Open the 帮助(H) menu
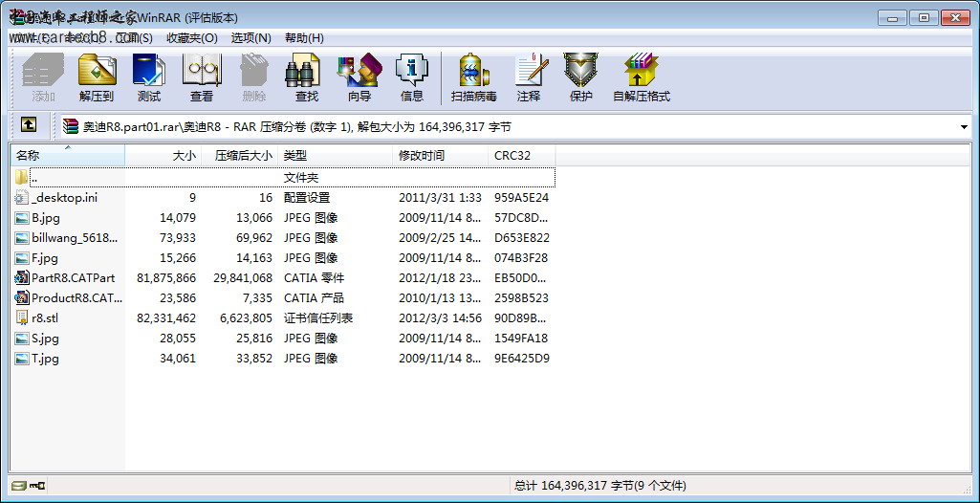The height and width of the screenshot is (503, 980). pyautogui.click(x=304, y=38)
